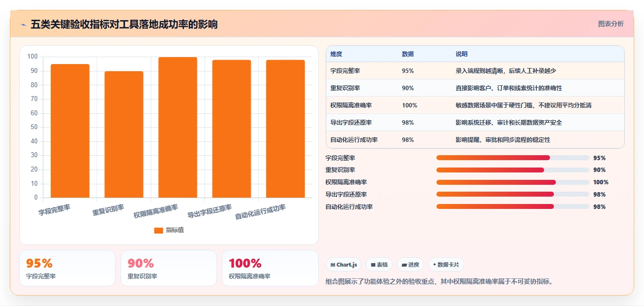644x306 pixels.
Task: Click the 90% value in table
Action: click(408, 88)
